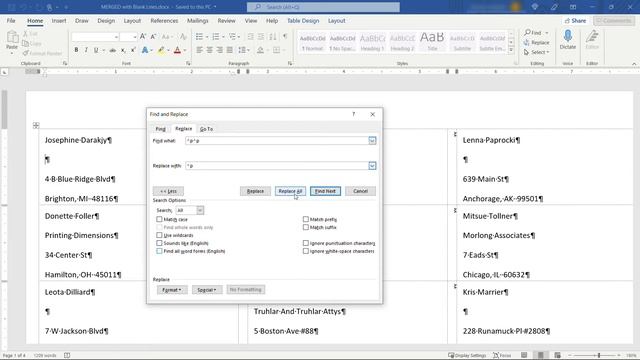
Task: Enable Sounds like (English) checkbox
Action: pyautogui.click(x=159, y=243)
